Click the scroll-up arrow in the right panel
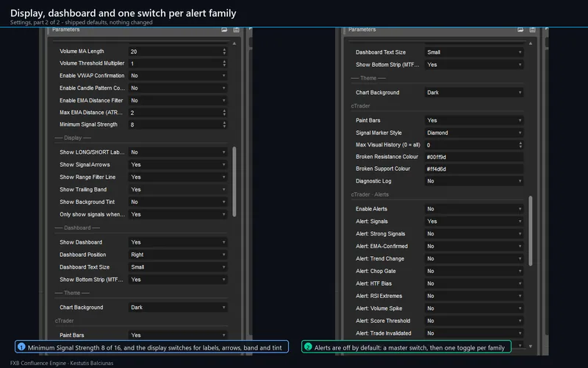 click(531, 43)
